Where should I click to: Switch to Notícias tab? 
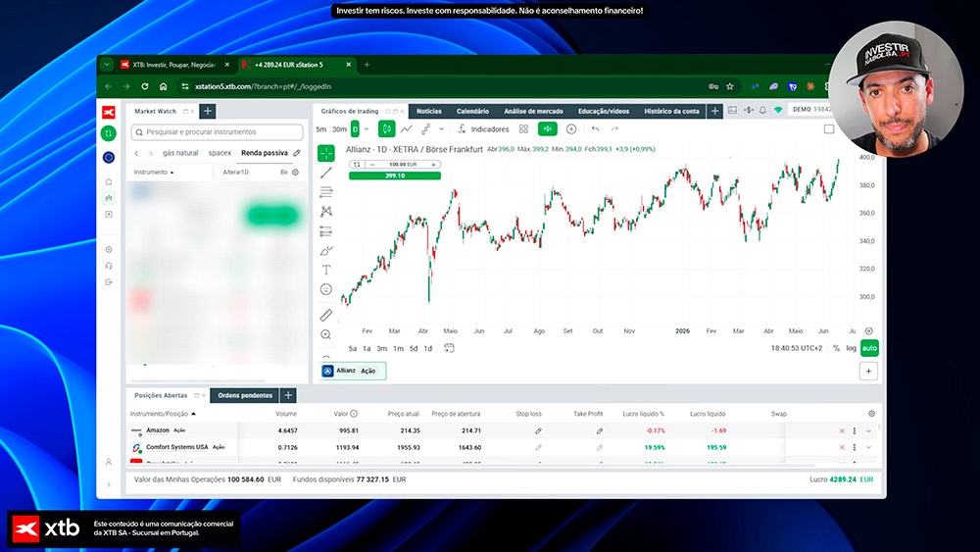(x=429, y=111)
